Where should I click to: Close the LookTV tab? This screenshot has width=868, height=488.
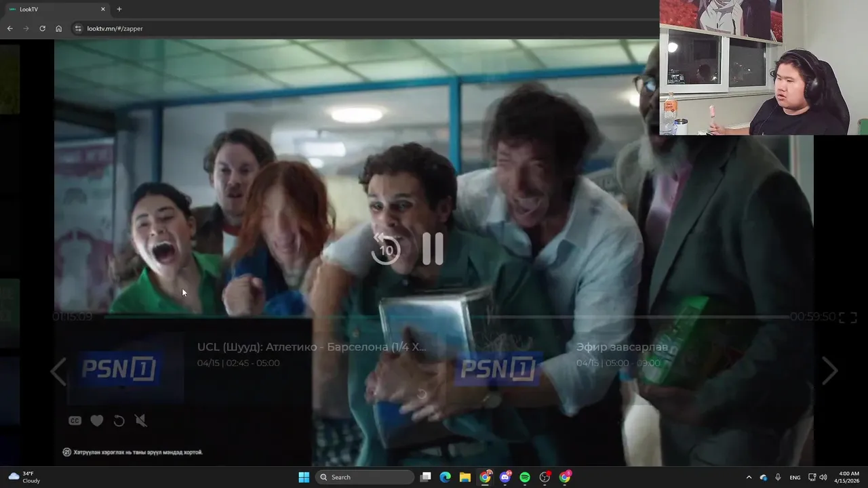click(103, 9)
